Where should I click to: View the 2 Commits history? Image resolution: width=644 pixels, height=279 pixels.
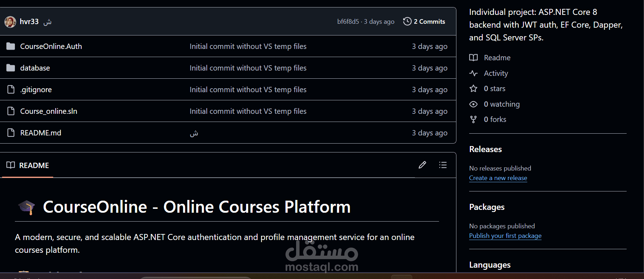tap(429, 22)
